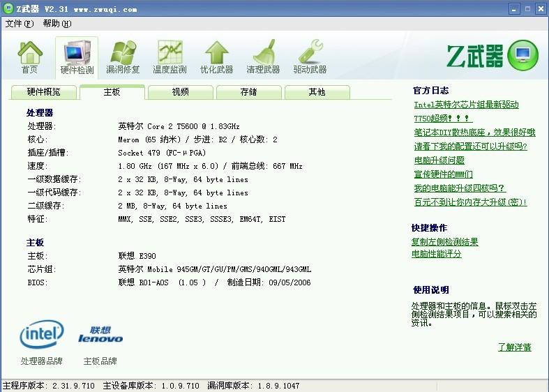This screenshot has height=392, width=549.
Task: Open the 电脑升级问题 link
Action: [439, 160]
